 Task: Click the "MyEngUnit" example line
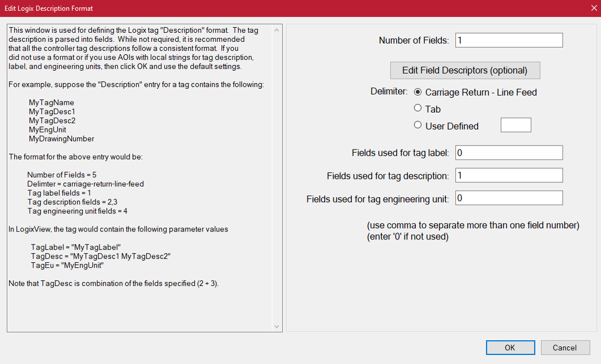click(x=48, y=130)
